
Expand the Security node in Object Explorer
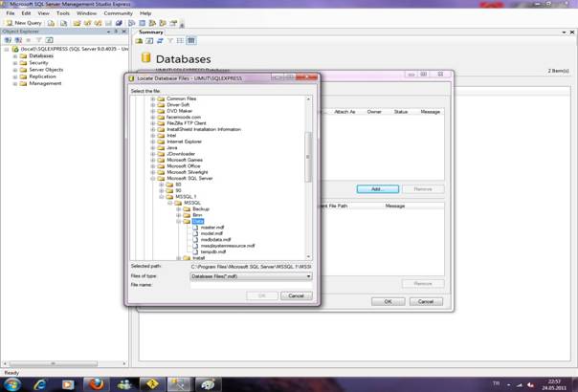point(15,63)
